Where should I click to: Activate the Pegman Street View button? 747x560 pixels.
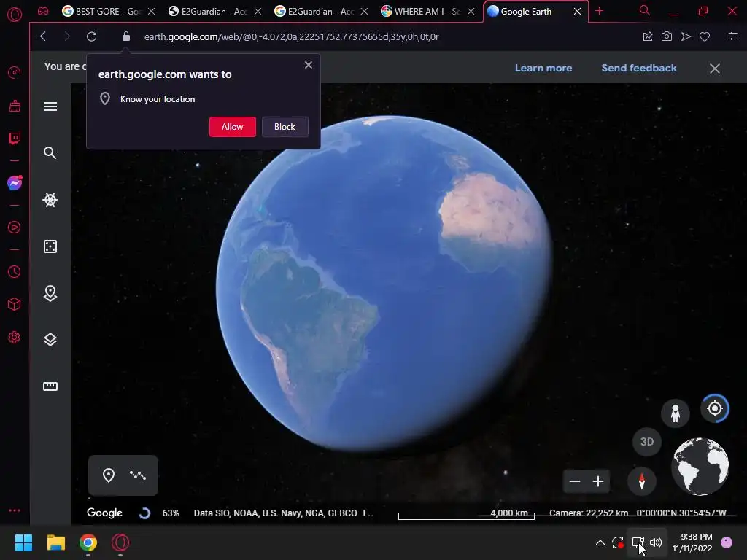(675, 413)
